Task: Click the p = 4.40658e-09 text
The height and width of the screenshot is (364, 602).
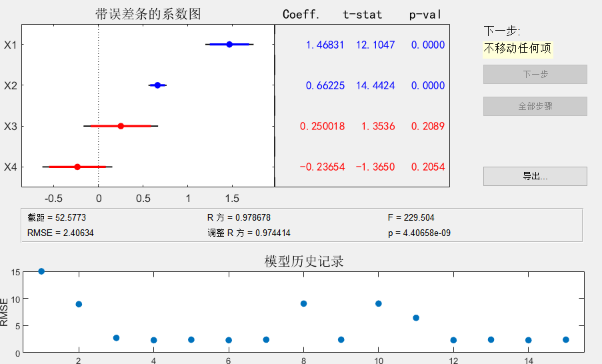Action: coord(419,233)
